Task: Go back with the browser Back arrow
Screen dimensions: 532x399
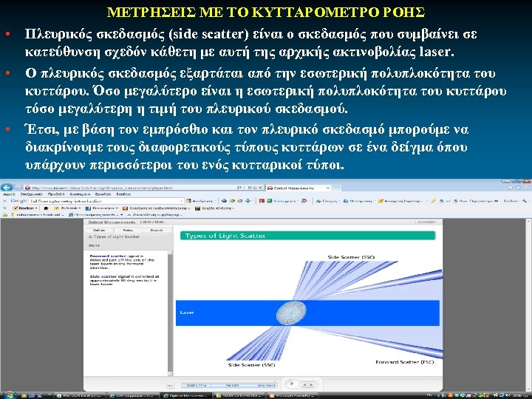Action: 7,187
